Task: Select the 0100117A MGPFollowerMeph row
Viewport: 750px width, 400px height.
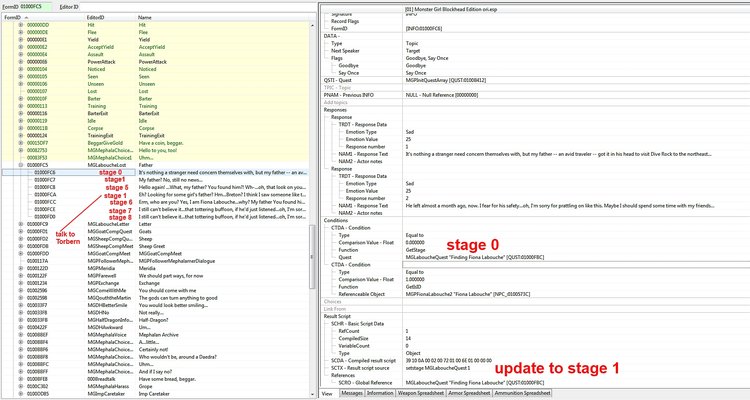Action: pyautogui.click(x=155, y=261)
